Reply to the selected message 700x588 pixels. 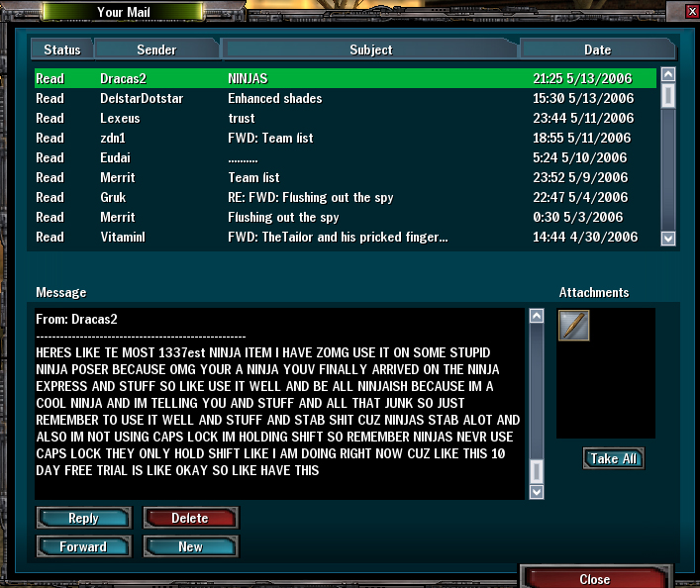[x=84, y=518]
